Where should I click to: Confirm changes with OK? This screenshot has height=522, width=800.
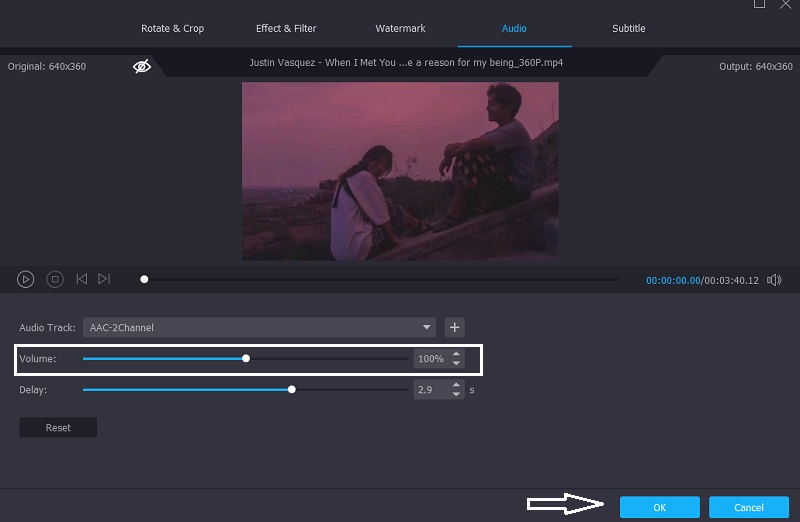pos(659,507)
